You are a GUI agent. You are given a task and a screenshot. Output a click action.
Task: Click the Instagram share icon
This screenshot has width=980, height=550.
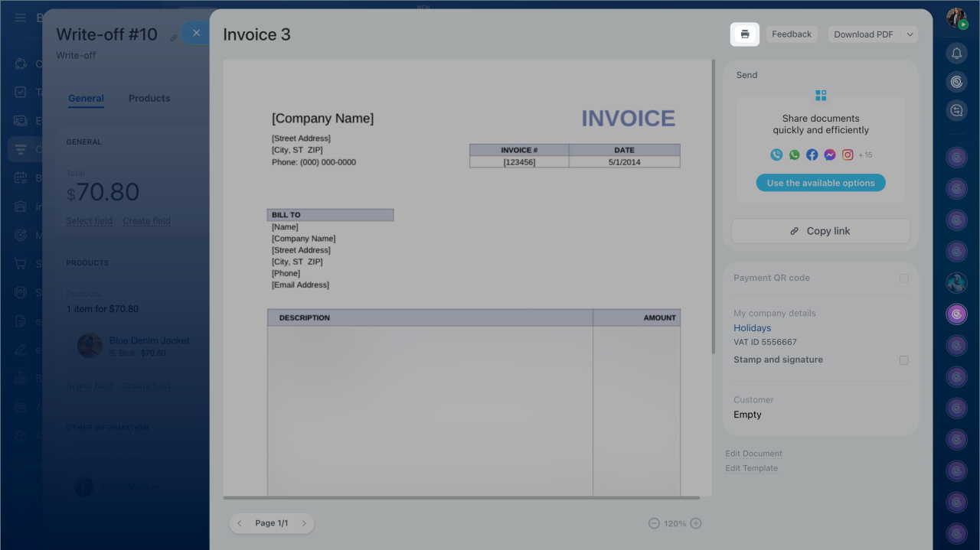click(848, 155)
